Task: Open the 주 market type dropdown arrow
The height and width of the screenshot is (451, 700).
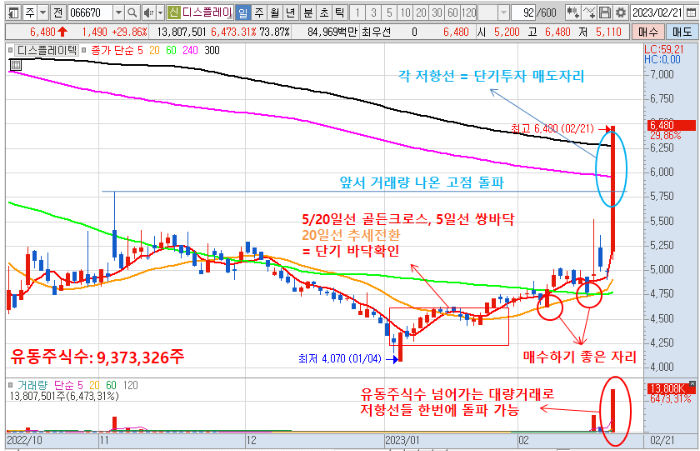Action: pyautogui.click(x=43, y=13)
